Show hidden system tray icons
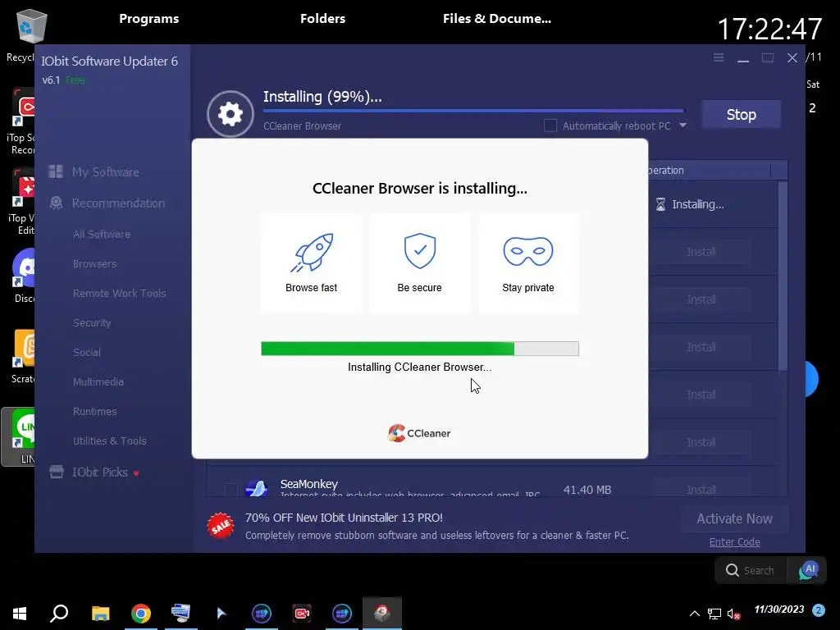 694,614
